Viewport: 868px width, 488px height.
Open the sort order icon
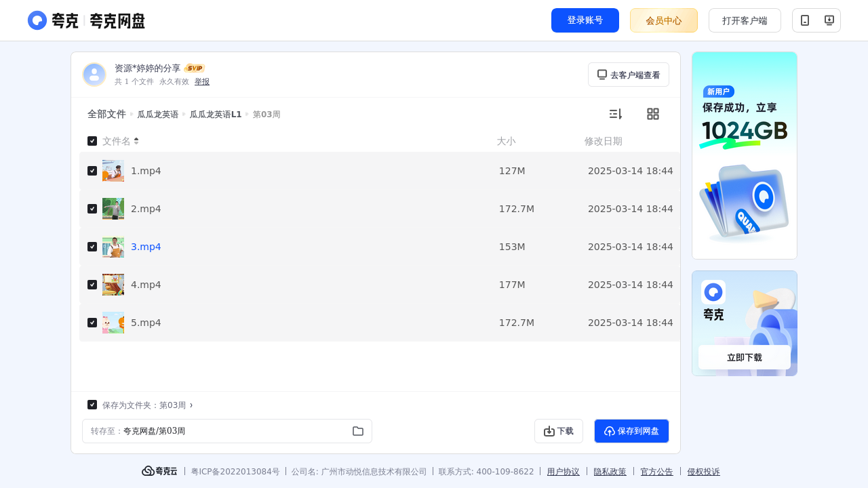point(615,114)
